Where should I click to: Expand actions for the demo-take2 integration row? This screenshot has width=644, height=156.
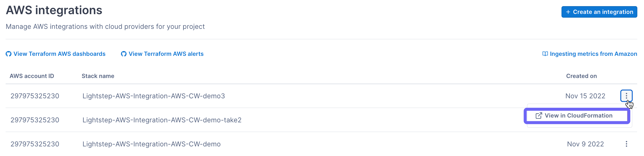(x=626, y=120)
